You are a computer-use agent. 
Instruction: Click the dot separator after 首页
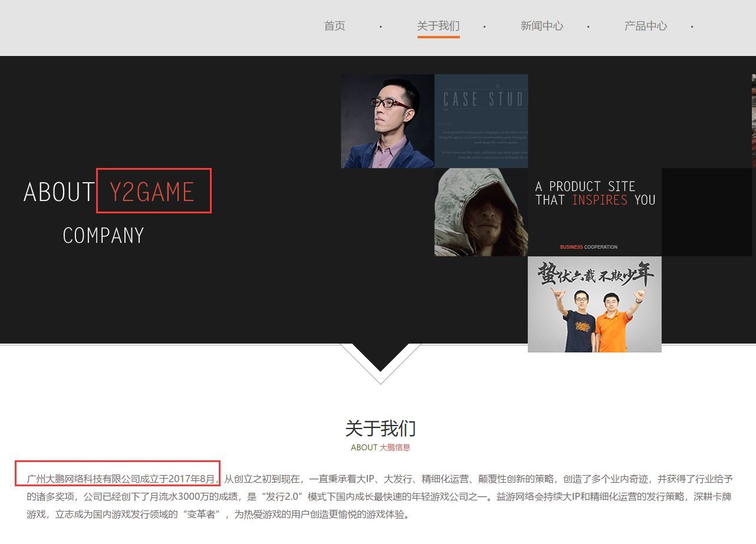(x=381, y=28)
